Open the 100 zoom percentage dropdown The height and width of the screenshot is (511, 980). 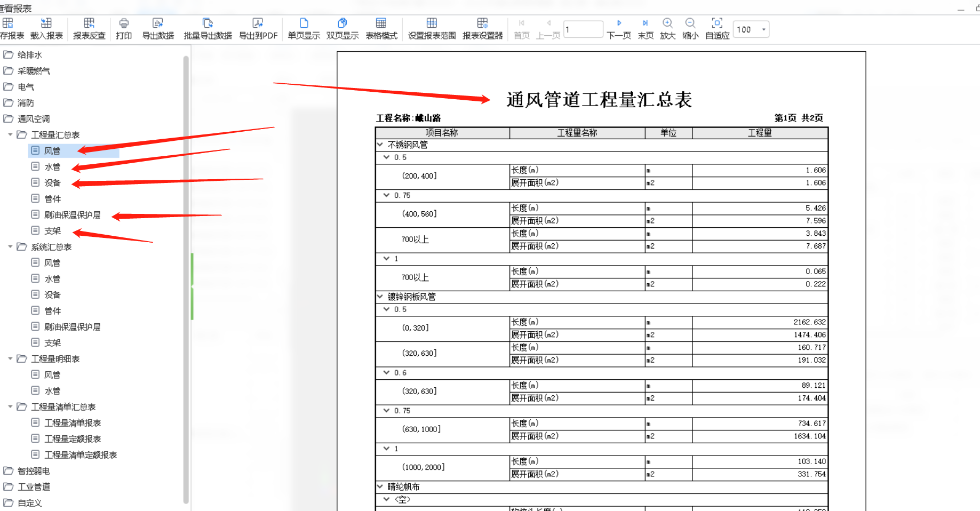click(764, 29)
